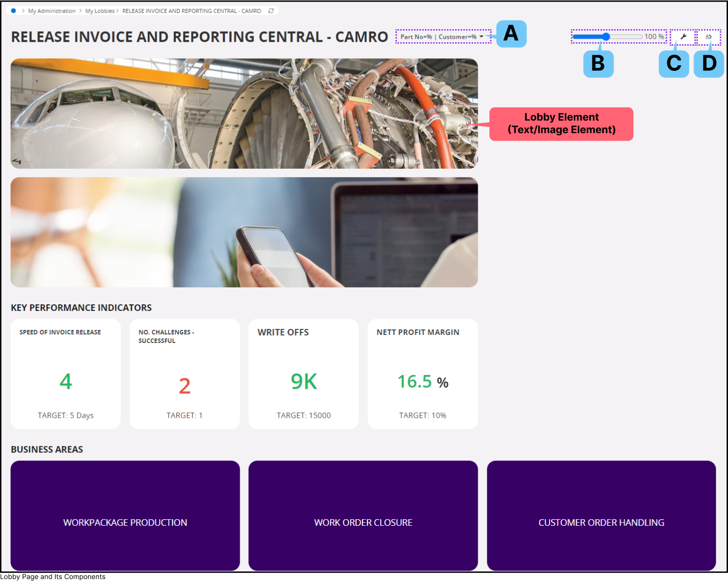Click the No. Challenges - Successful KPI card
Screen dimensions: 728x581
pos(184,374)
